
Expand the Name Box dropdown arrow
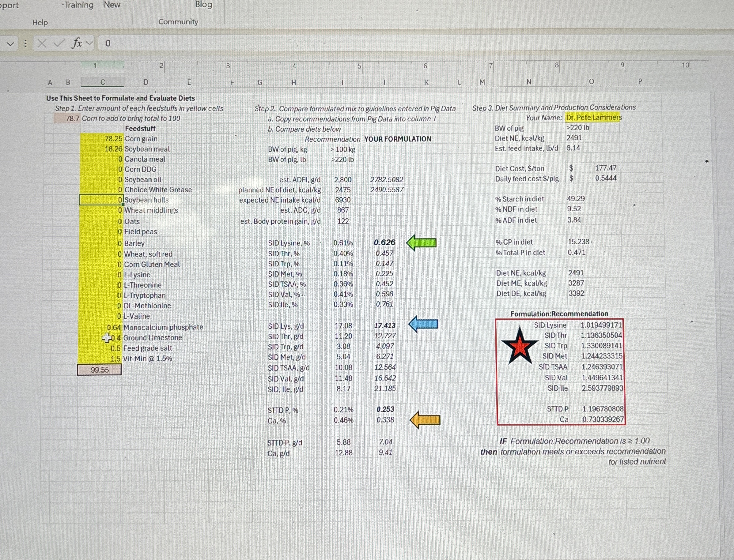click(x=10, y=44)
